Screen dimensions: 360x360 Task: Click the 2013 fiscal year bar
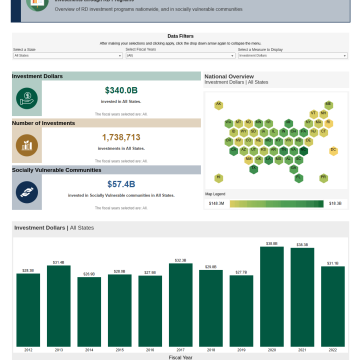pos(59,306)
